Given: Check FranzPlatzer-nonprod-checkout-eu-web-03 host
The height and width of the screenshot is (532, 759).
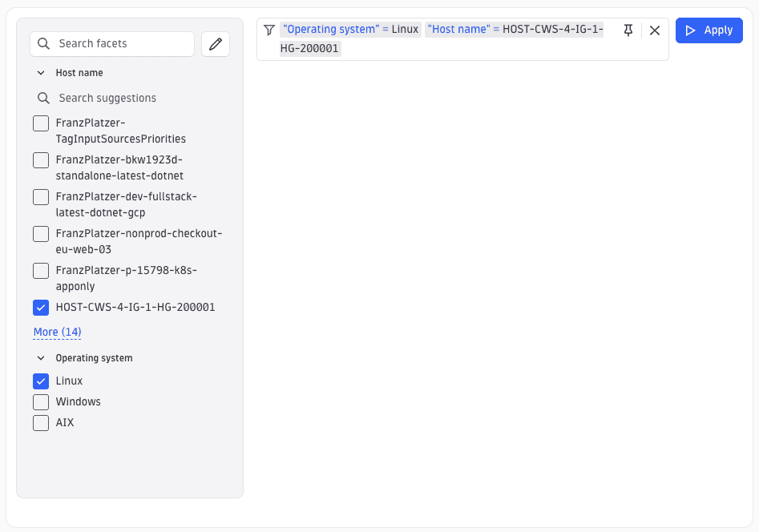Looking at the screenshot, I should pos(41,234).
